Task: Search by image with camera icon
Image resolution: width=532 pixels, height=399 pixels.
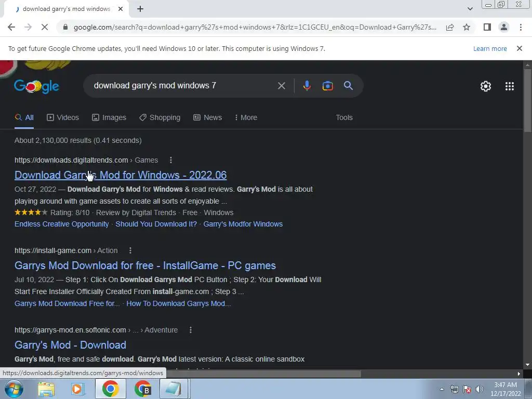Action: point(327,86)
